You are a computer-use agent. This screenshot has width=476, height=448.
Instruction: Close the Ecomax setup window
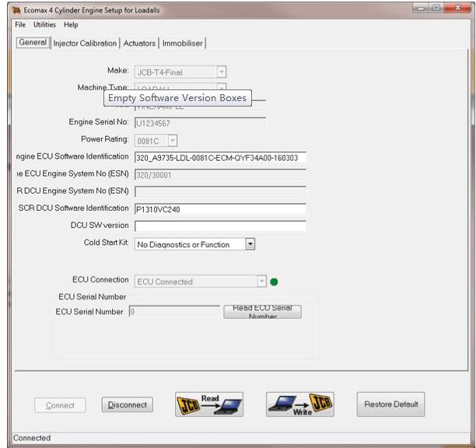(457, 9)
